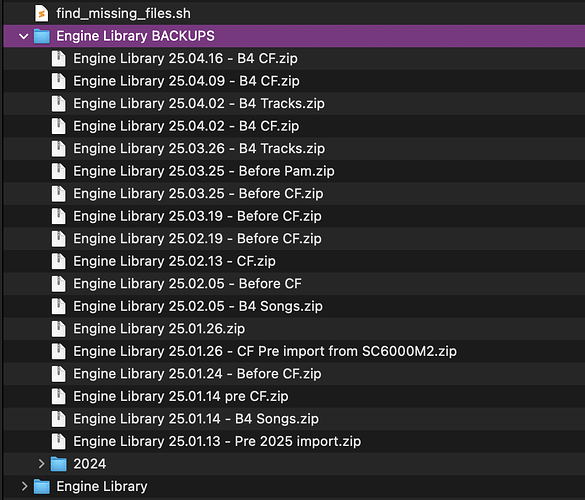Select the Engine Library BACKUPS folder name
The image size is (585, 500).
pyautogui.click(x=135, y=36)
